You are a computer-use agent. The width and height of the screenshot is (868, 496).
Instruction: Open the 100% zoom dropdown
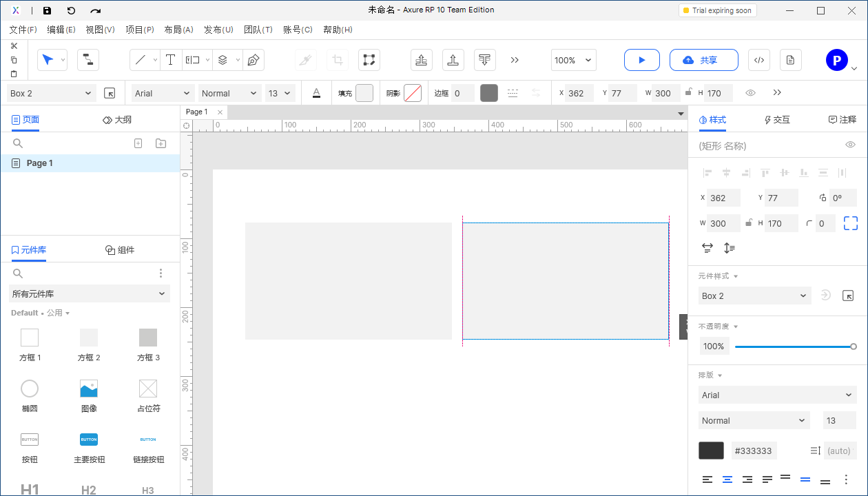tap(574, 60)
